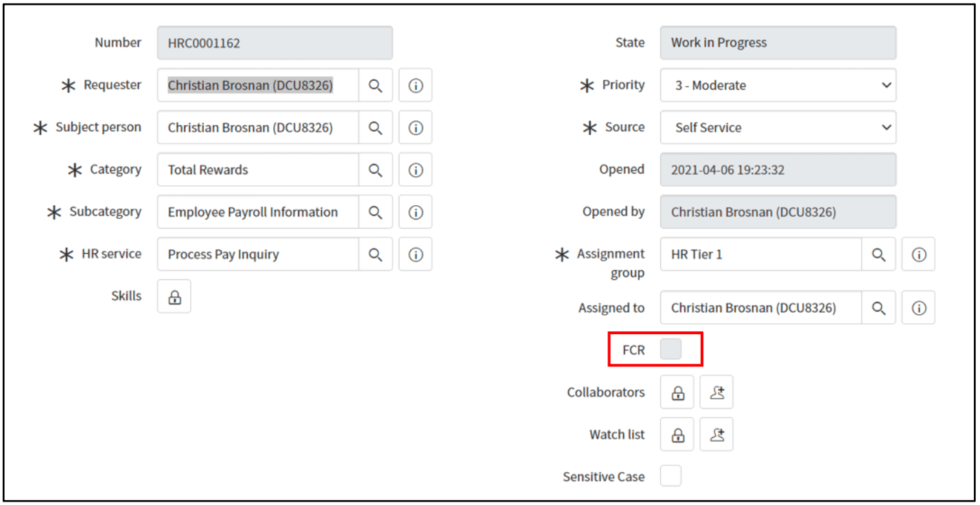Add a collaborator using the add-person icon
This screenshot has width=980, height=505.
click(716, 392)
